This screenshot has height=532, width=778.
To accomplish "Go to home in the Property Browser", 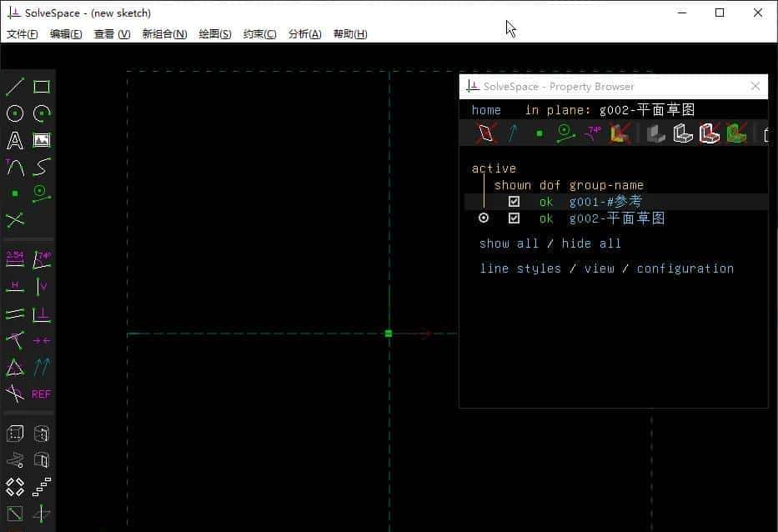I will click(487, 109).
